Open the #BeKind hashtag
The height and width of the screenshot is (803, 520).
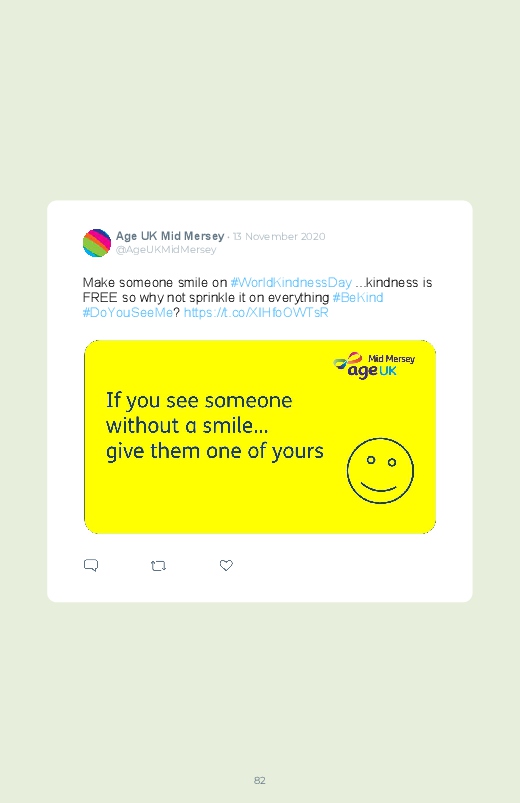[358, 298]
